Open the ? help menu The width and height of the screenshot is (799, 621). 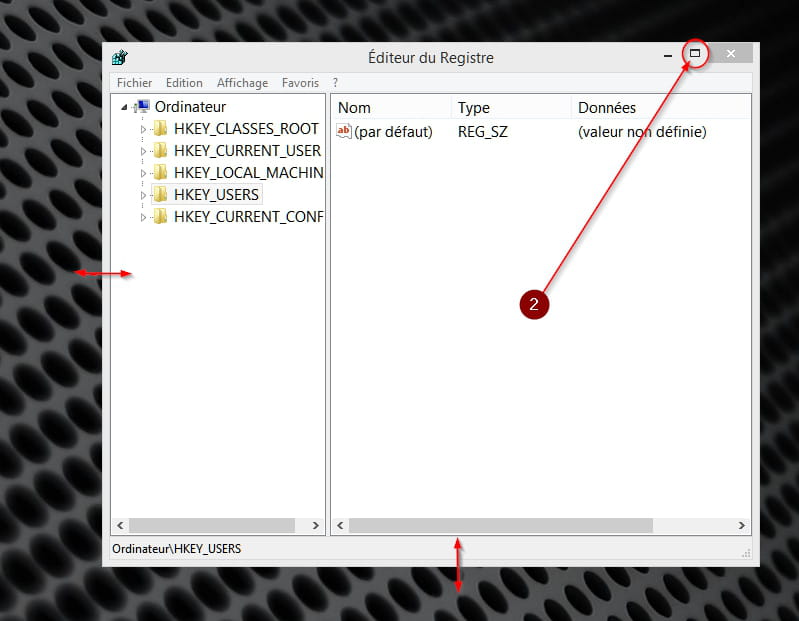click(x=335, y=83)
